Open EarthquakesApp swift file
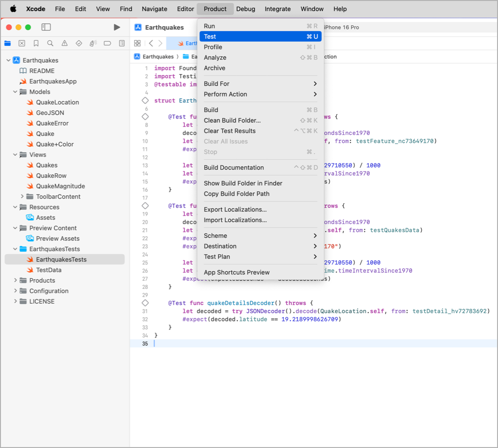 [x=53, y=81]
